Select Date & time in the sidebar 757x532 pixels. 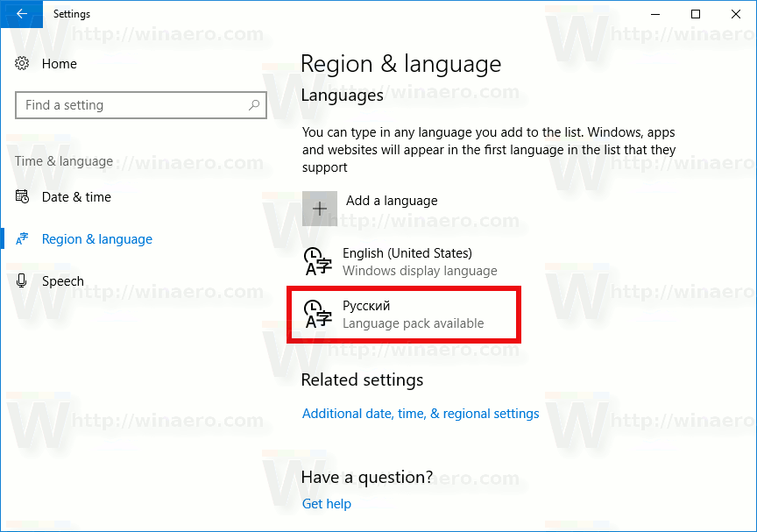[x=76, y=196]
